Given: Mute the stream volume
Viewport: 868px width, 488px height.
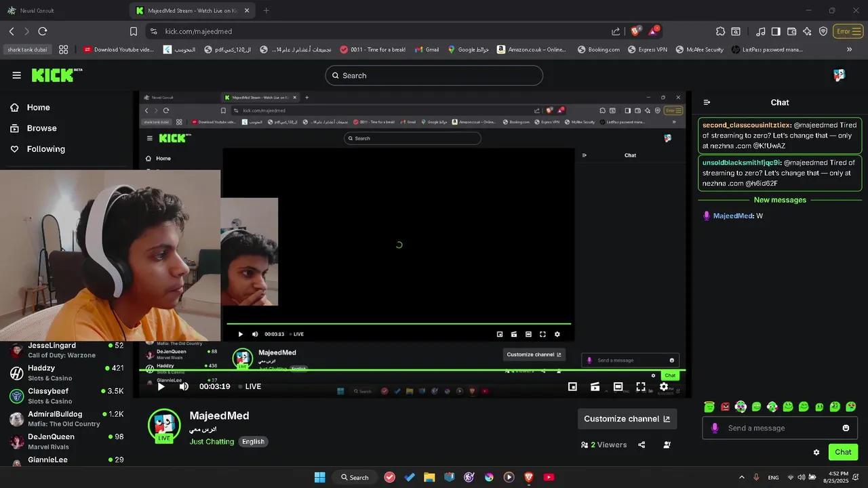Looking at the screenshot, I should 184,386.
